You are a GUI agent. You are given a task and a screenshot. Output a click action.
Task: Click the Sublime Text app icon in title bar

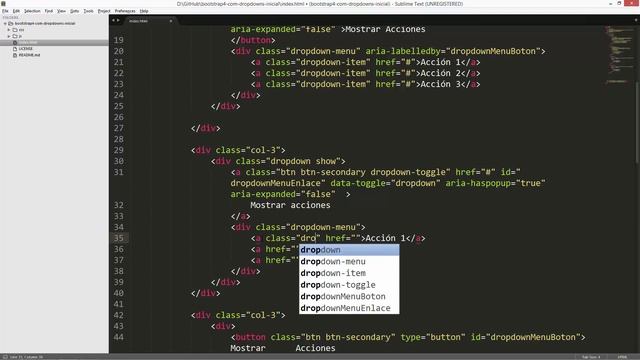tap(4, 3)
